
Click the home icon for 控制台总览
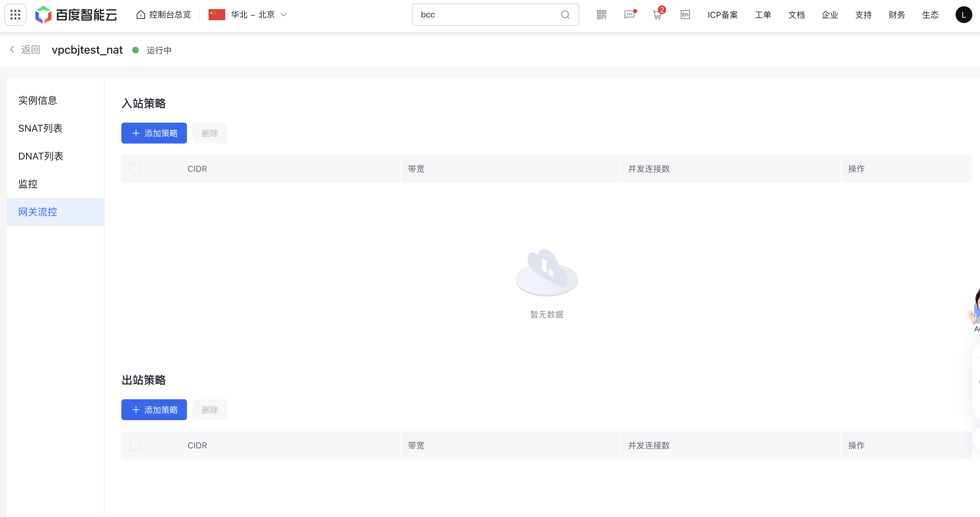click(141, 14)
